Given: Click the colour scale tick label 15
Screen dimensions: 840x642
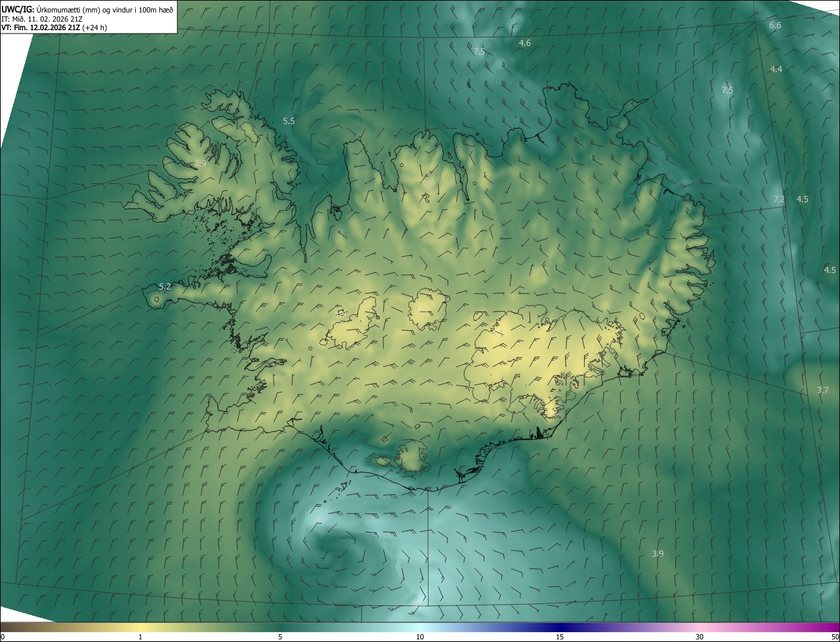Looking at the screenshot, I should [560, 637].
